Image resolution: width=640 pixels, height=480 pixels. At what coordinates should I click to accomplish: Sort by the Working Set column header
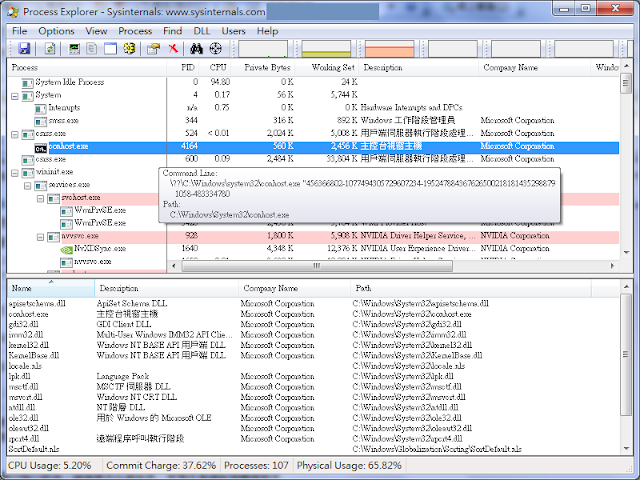click(x=326, y=67)
